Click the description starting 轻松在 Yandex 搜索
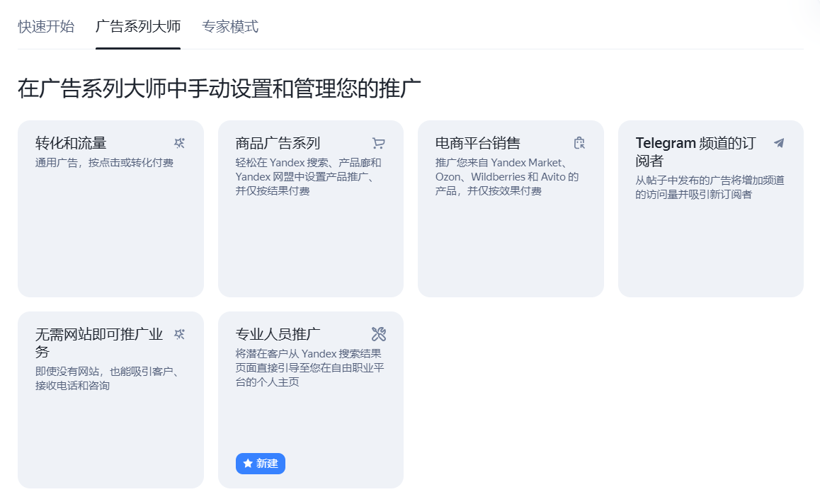Viewport: 820px width, 504px height. pos(309,177)
